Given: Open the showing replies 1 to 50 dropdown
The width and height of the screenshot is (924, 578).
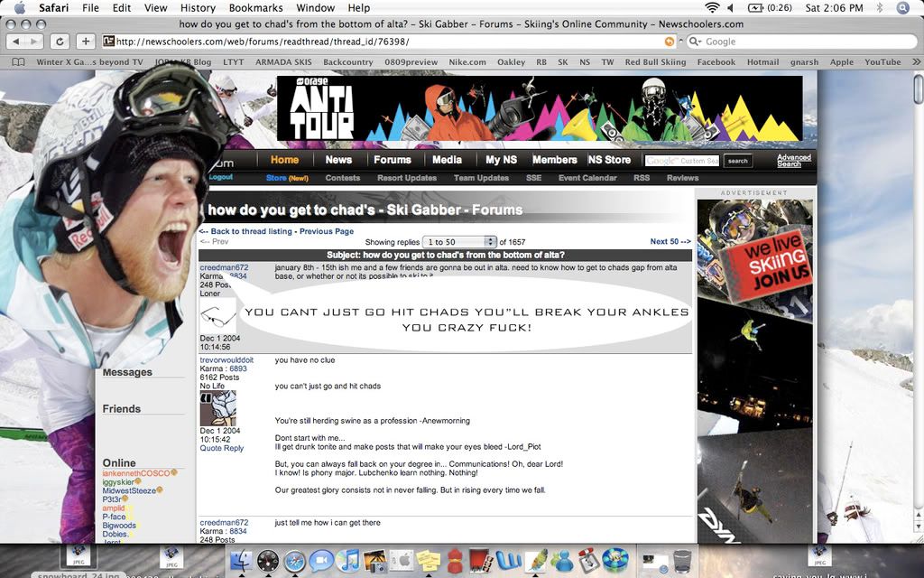Looking at the screenshot, I should [x=461, y=242].
